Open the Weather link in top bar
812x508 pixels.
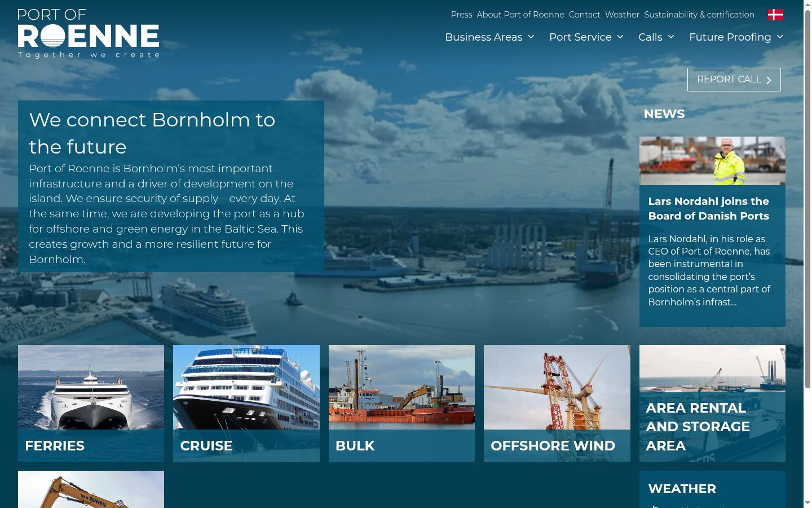[622, 15]
